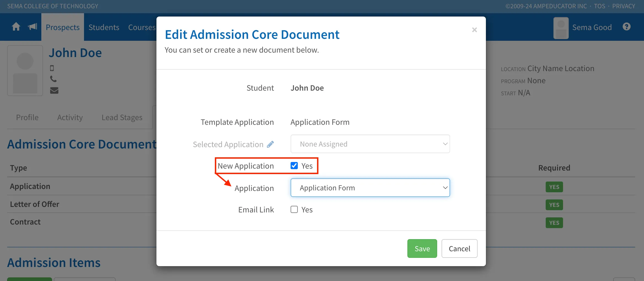Click John Doe's profile photo placeholder
Image resolution: width=644 pixels, height=281 pixels.
(25, 71)
